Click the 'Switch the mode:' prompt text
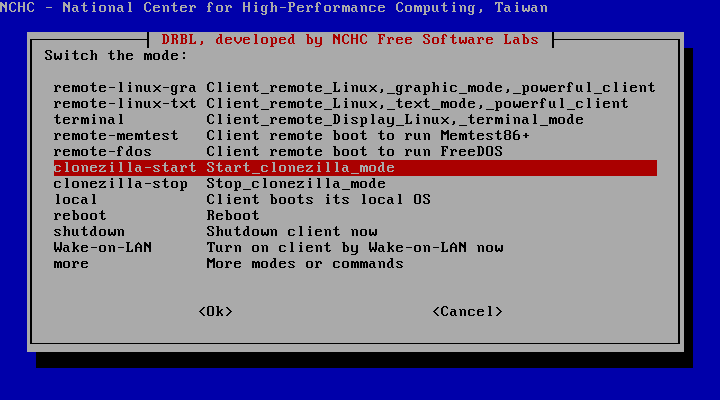 (116, 56)
